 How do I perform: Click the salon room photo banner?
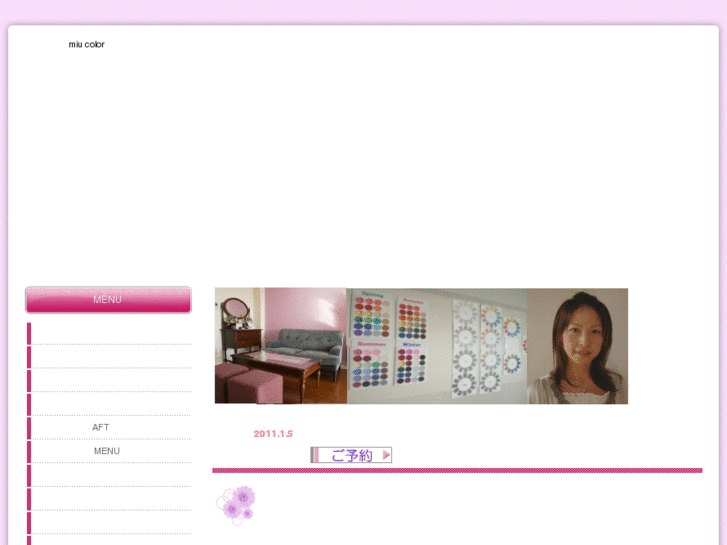pos(281,346)
